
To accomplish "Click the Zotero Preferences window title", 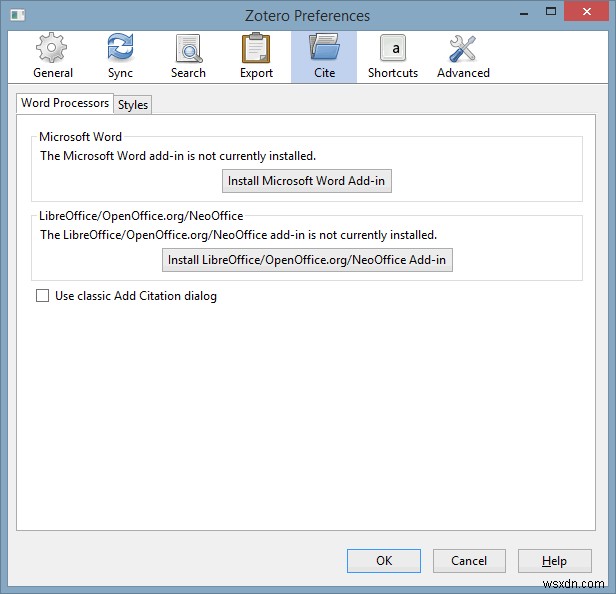I will click(307, 16).
